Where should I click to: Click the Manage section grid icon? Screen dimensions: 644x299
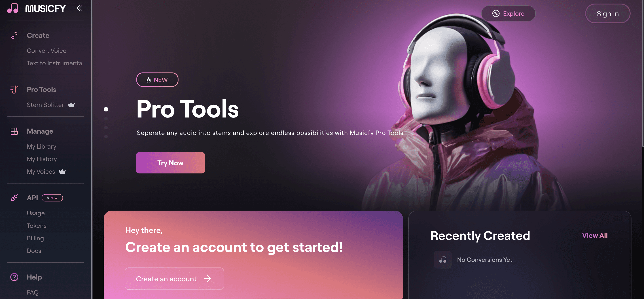(x=14, y=131)
